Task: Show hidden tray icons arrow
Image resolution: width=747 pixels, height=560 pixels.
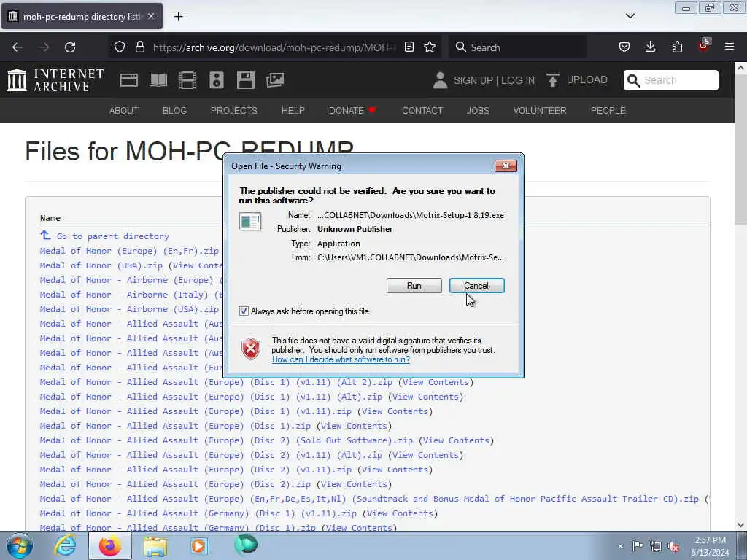Action: click(x=620, y=546)
